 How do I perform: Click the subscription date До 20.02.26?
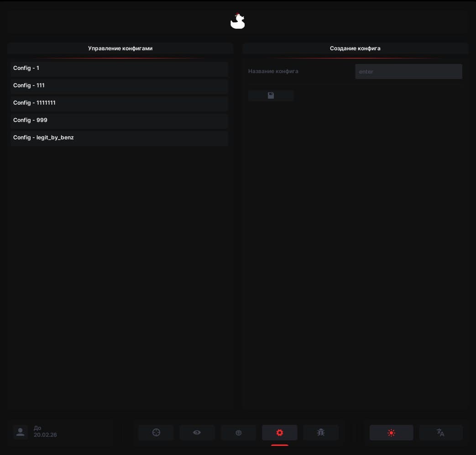(x=45, y=432)
